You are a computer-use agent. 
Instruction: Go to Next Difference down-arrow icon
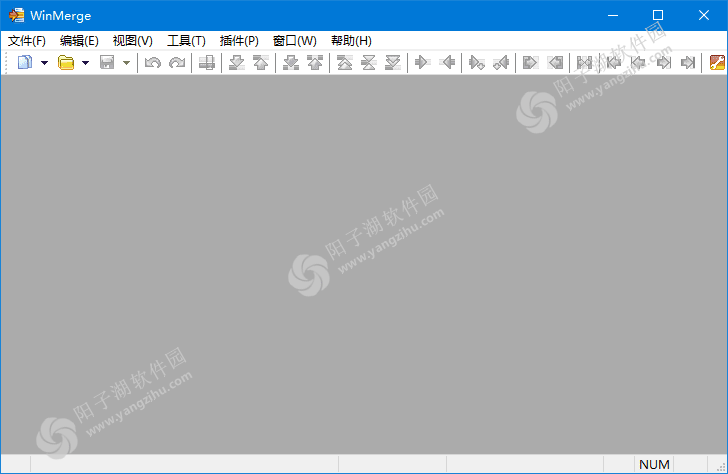click(237, 62)
